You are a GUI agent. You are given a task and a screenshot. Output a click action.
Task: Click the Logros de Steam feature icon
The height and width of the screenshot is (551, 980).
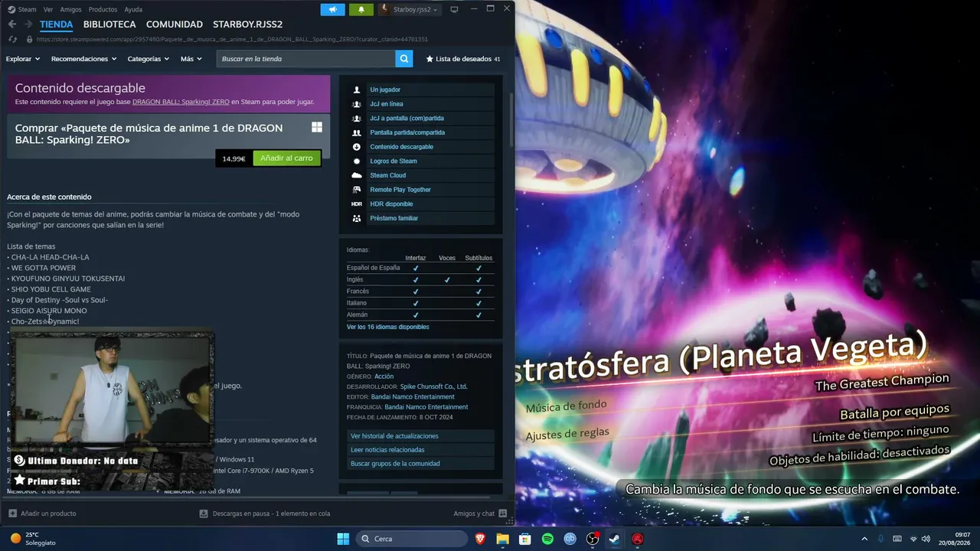click(357, 161)
